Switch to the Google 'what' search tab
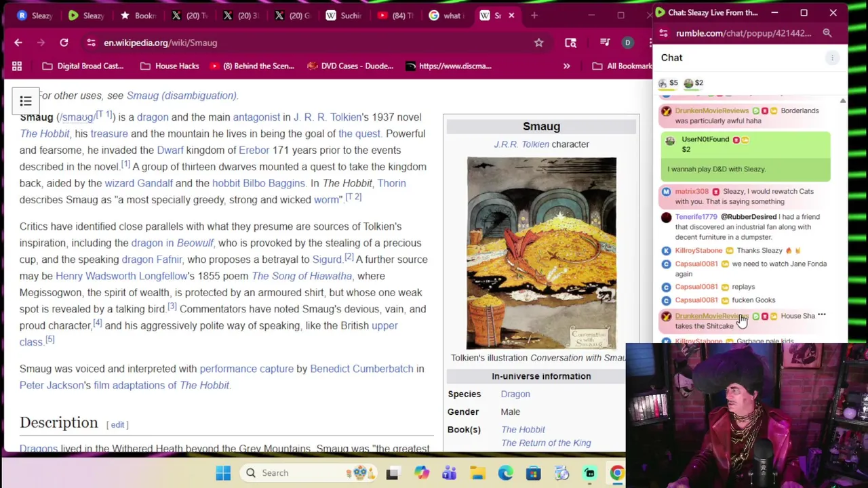 pos(446,15)
